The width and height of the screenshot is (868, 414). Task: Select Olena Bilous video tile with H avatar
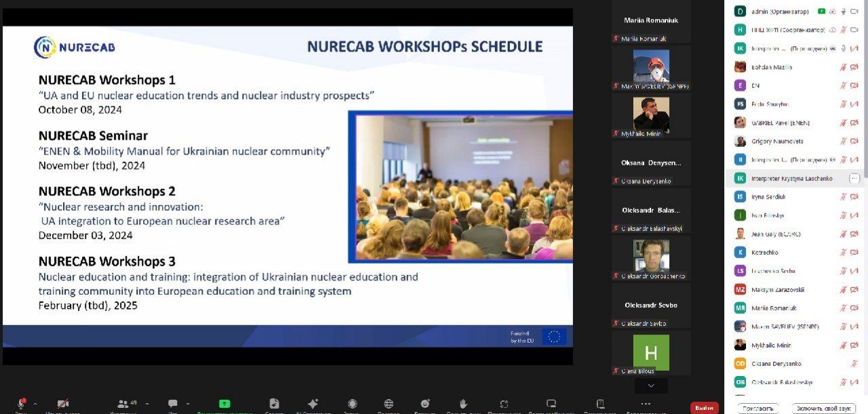point(651,353)
